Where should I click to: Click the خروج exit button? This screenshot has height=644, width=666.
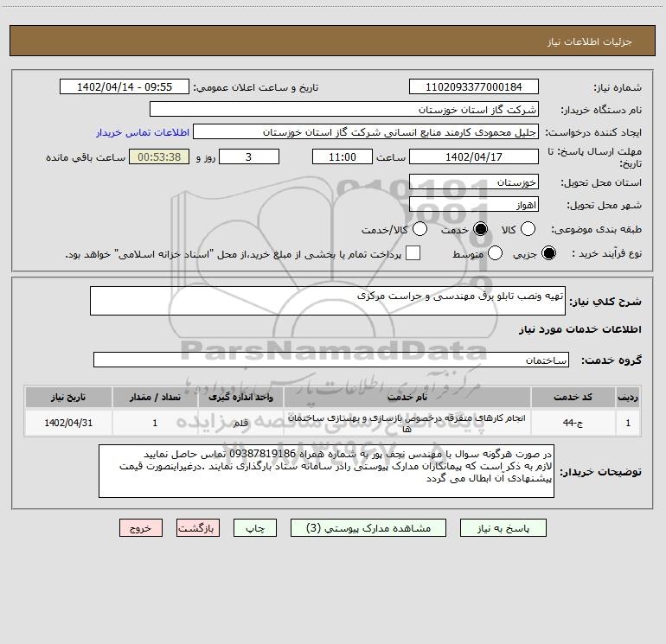[x=141, y=528]
